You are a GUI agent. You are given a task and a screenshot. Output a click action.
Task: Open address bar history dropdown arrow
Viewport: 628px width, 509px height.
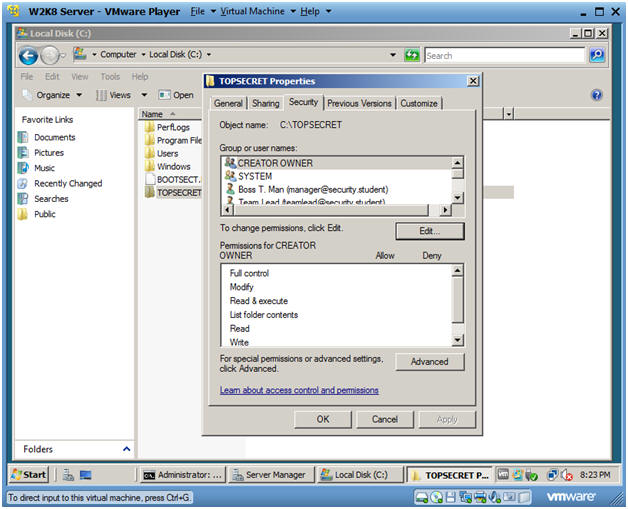tap(393, 55)
